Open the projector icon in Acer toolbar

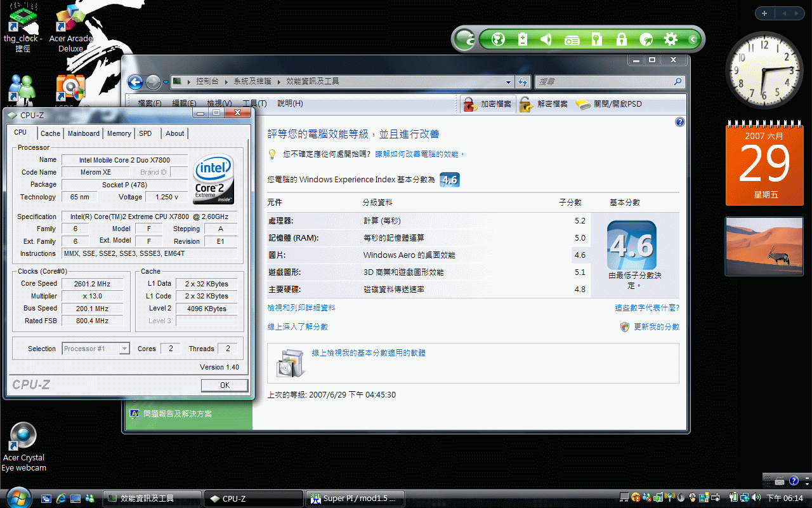click(572, 40)
